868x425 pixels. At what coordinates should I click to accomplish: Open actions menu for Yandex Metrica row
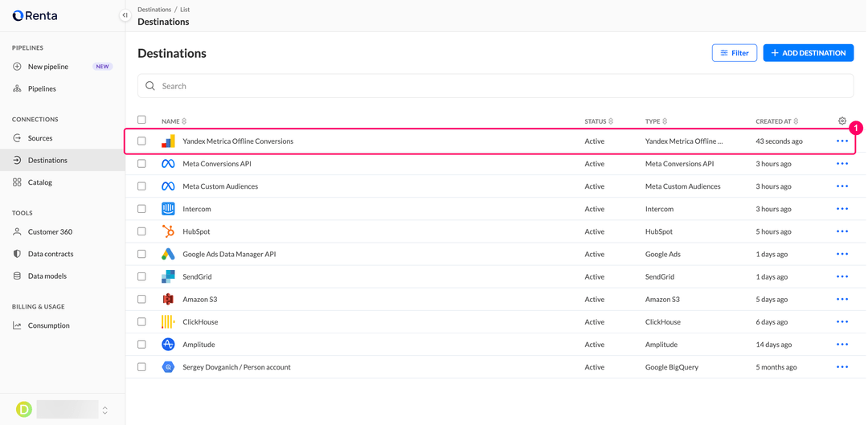[842, 141]
